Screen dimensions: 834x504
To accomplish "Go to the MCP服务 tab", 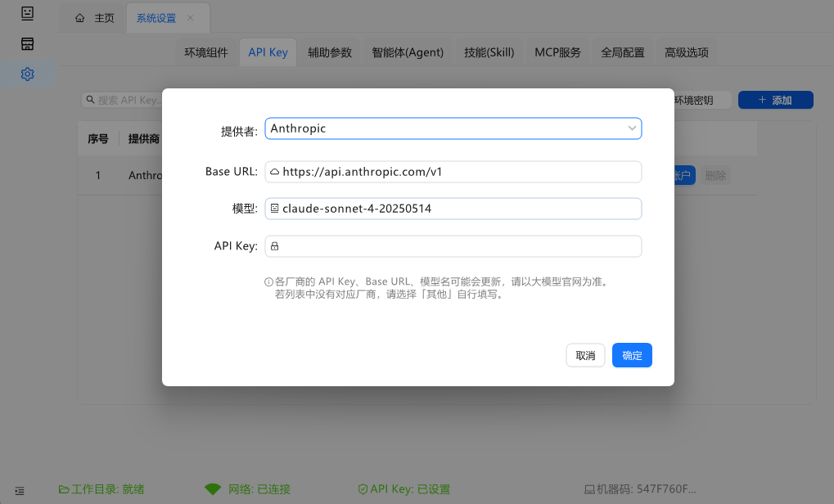I will coord(557,52).
